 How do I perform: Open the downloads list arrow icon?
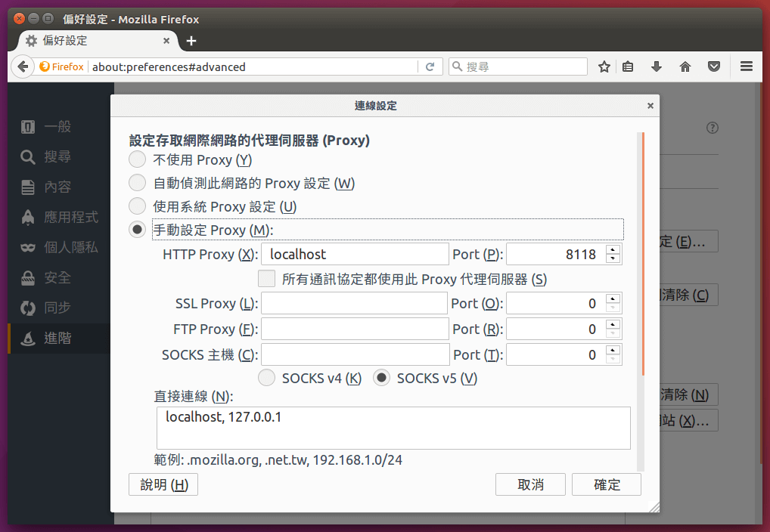(656, 66)
